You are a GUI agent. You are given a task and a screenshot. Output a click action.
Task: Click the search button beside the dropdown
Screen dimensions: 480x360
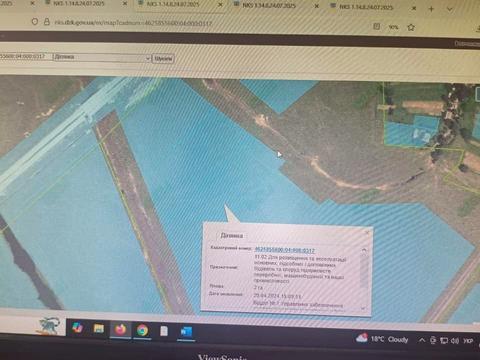[163, 59]
